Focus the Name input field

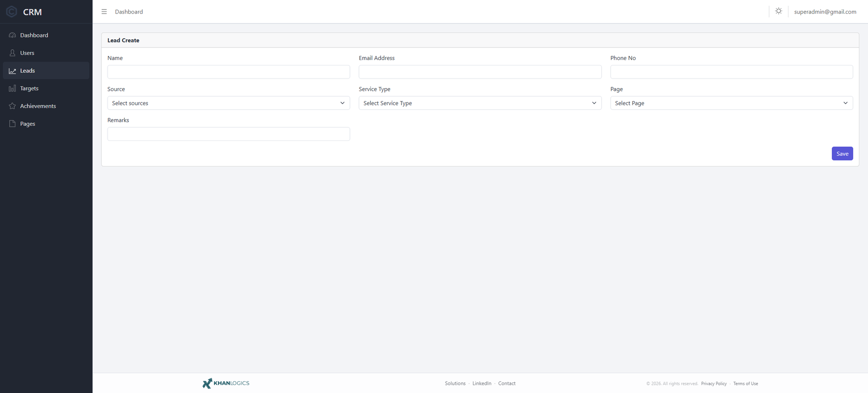point(229,72)
